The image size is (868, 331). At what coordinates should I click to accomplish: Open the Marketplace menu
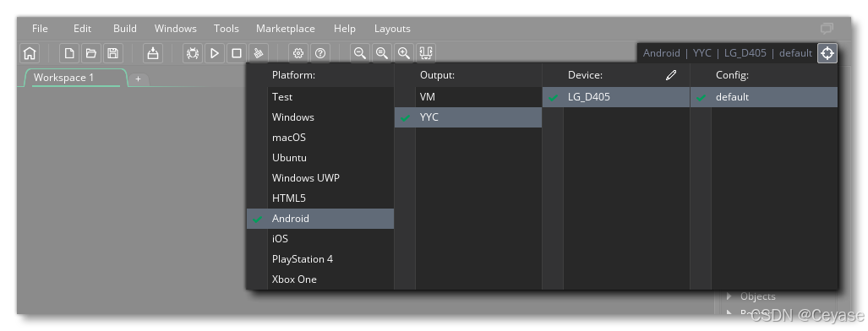click(x=286, y=28)
